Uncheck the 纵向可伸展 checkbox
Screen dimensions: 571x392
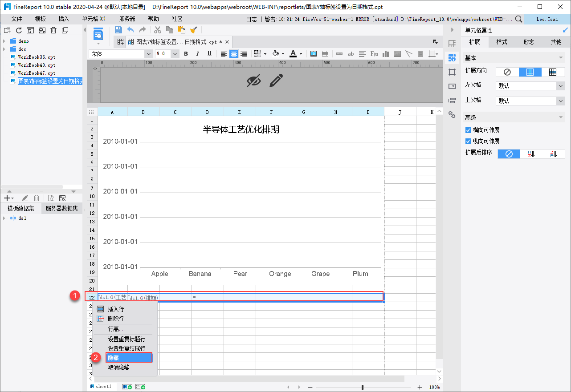[x=468, y=141]
